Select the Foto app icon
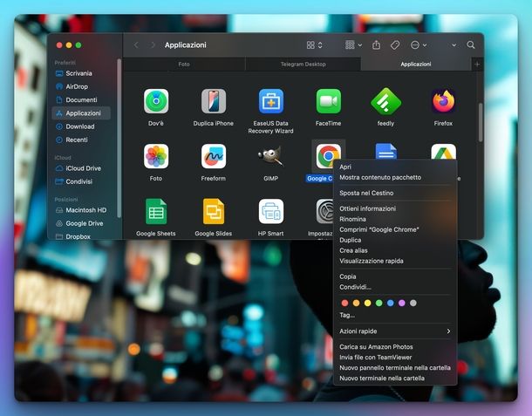Screen dimensions: 532x416 (156, 156)
